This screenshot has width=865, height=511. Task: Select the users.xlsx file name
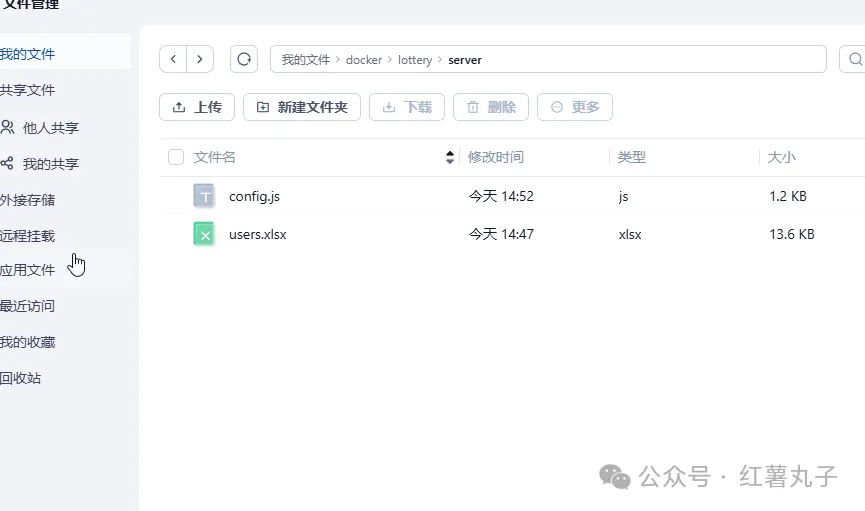tap(257, 234)
